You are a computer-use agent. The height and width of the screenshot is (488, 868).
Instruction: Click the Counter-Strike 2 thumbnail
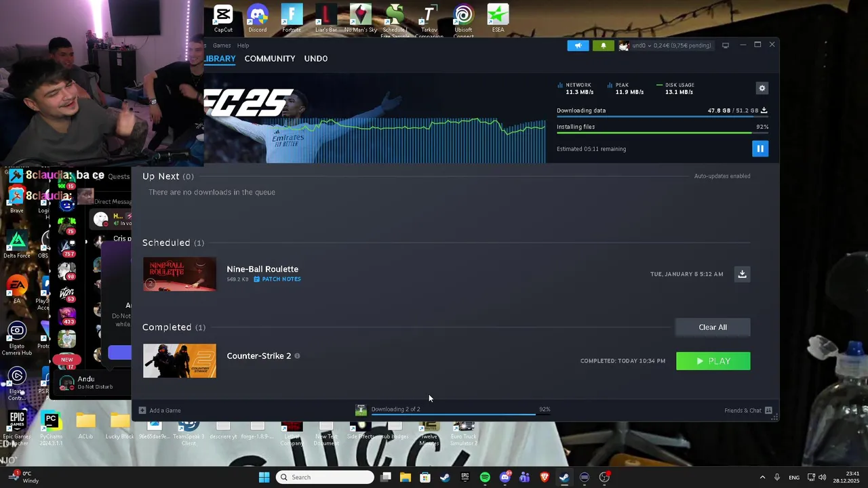180,361
